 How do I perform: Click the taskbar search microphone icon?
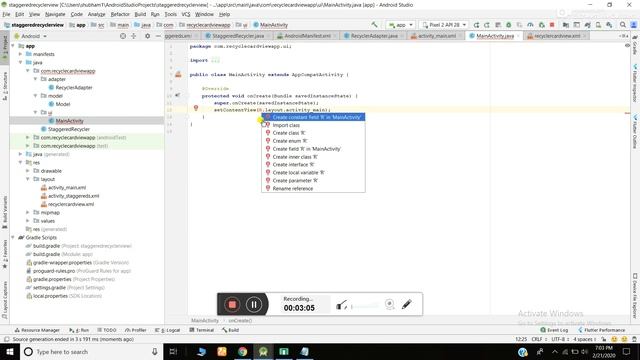[x=155, y=351]
